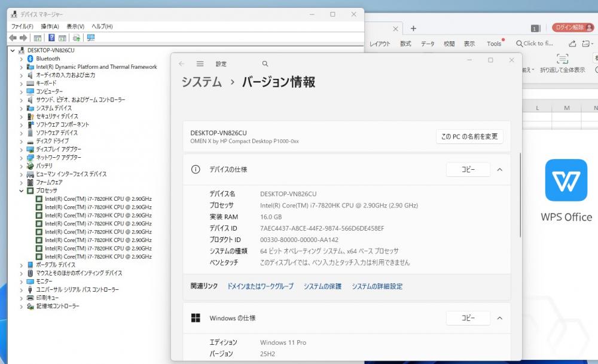This screenshot has width=598, height=364.
Task: Expand the Bluetooth node
Action: [x=22, y=59]
